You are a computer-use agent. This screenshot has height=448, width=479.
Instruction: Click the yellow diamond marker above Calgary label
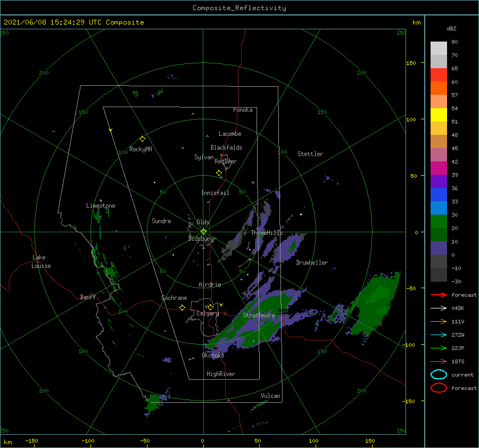coord(210,307)
